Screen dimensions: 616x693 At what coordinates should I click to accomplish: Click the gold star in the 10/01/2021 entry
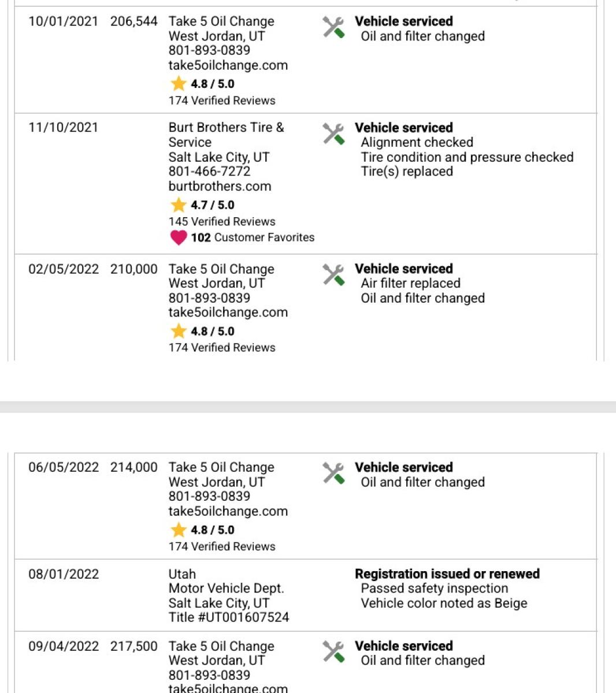[179, 84]
